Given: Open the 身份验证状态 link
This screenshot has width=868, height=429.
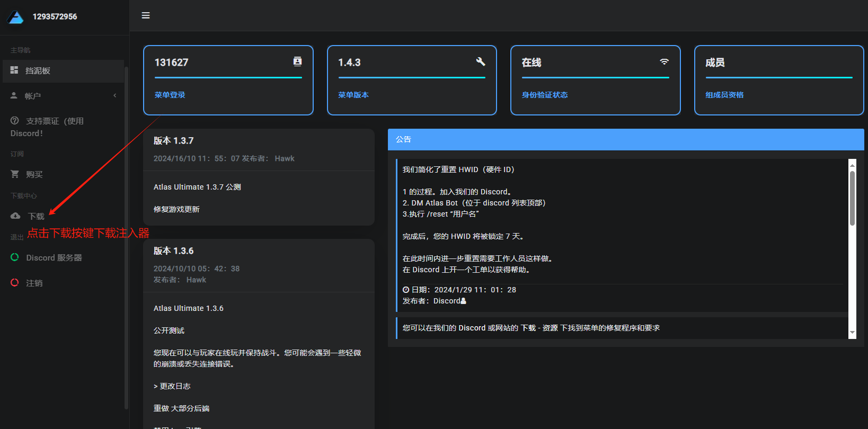Looking at the screenshot, I should (x=545, y=95).
